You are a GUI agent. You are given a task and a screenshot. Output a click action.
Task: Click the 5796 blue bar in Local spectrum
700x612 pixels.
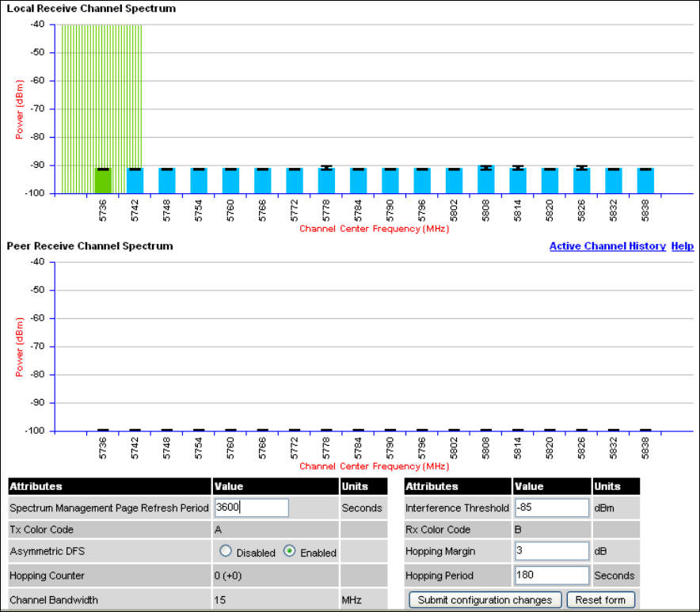422,181
